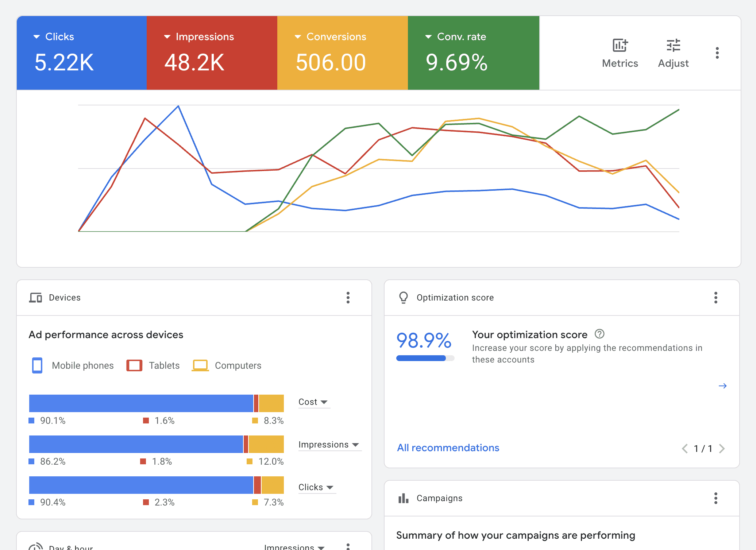Toggle the Computers legend item
Screen dimensions: 756x550
(x=227, y=365)
